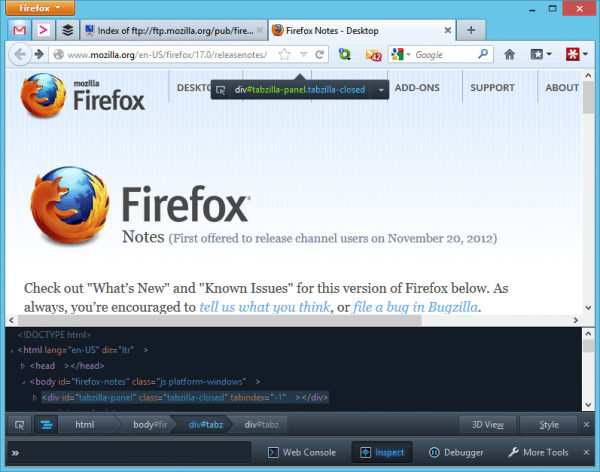Image resolution: width=600 pixels, height=472 pixels.
Task: Toggle the markup panel view button
Action: pyautogui.click(x=46, y=425)
